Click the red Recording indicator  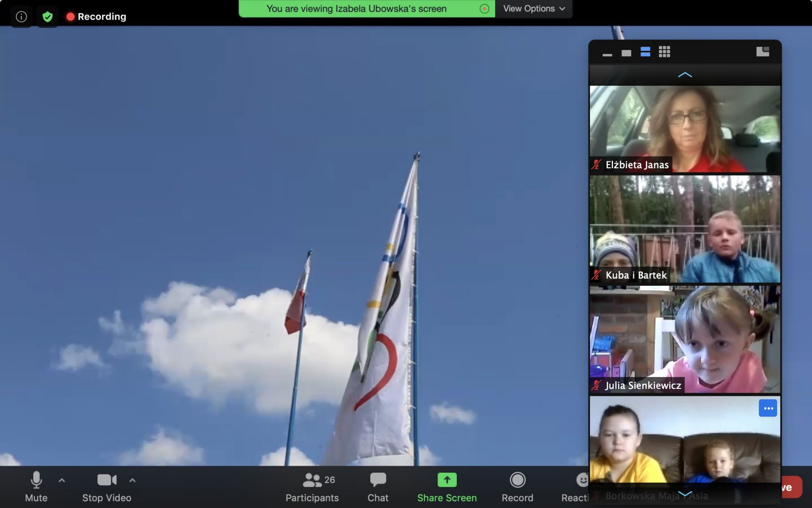(x=97, y=17)
